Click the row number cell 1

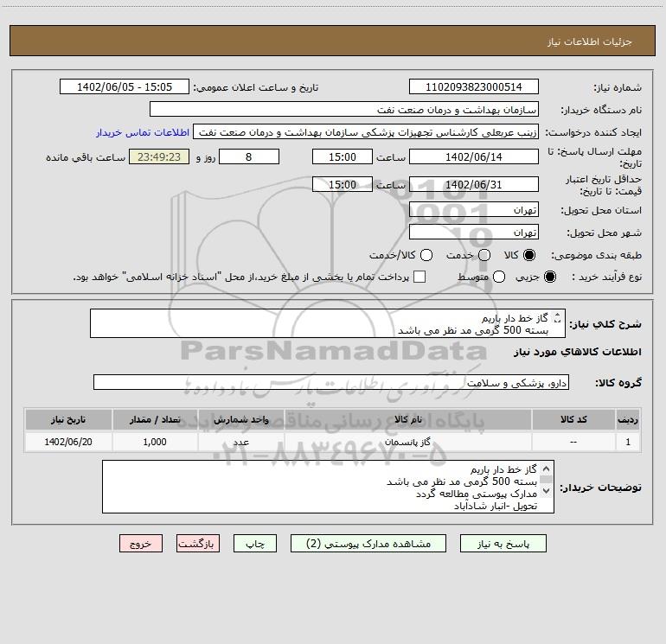pyautogui.click(x=628, y=442)
